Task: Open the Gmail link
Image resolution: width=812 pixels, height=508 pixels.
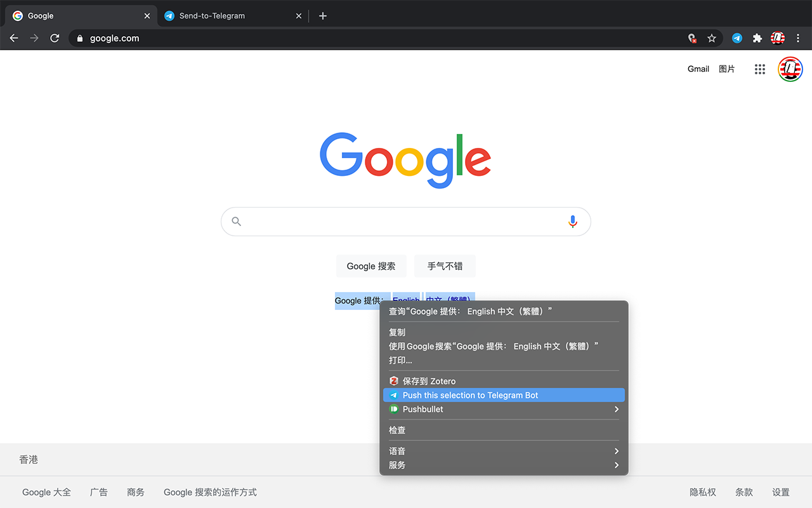Action: [698, 69]
